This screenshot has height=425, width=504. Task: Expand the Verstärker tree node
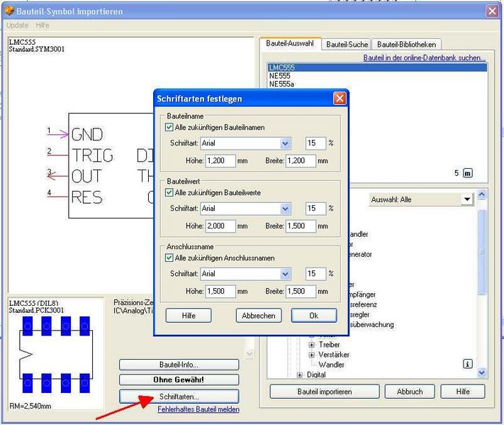312,355
